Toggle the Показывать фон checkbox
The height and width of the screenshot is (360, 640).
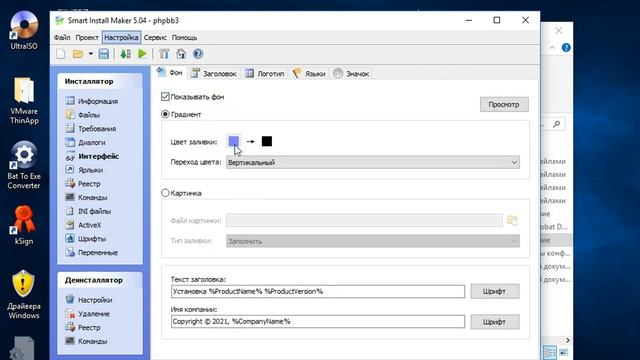pos(165,97)
